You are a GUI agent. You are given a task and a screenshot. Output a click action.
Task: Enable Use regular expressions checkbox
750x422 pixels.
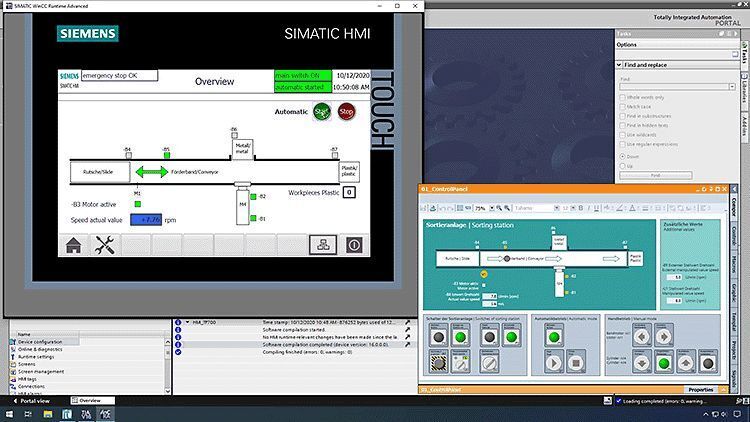622,144
